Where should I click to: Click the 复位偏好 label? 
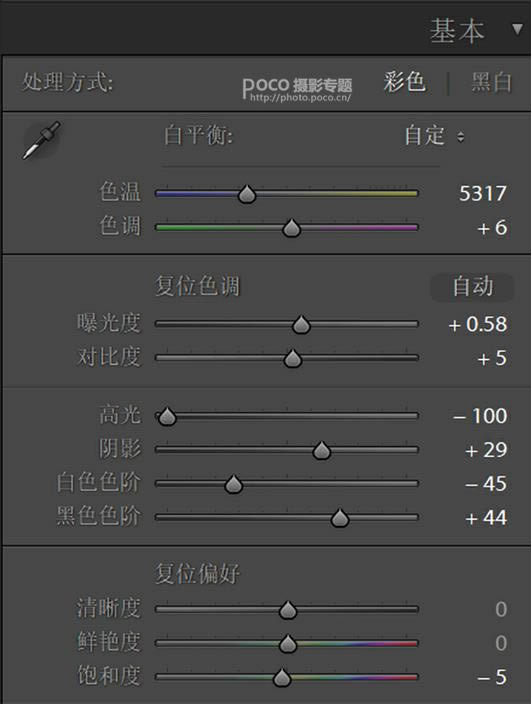pyautogui.click(x=197, y=573)
